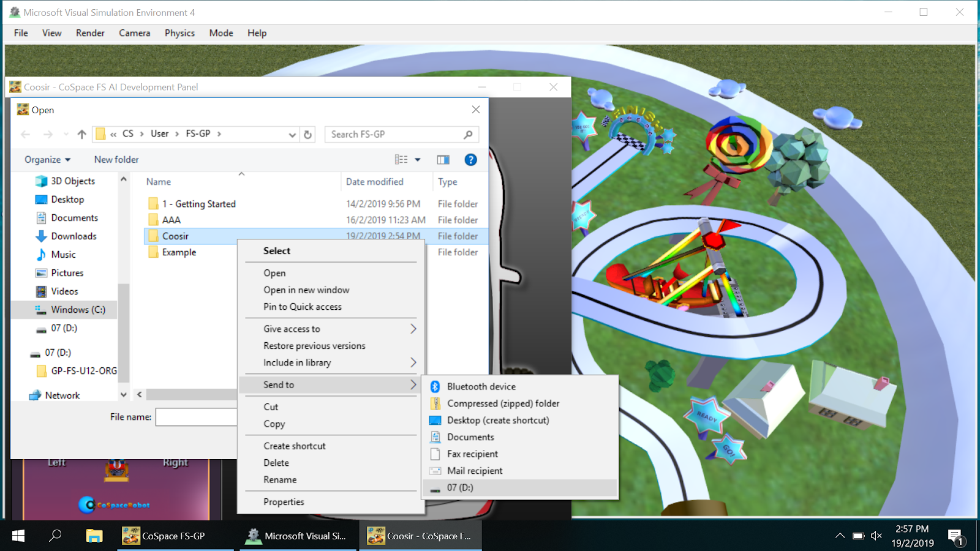
Task: Go back in the Open dialog
Action: click(25, 134)
